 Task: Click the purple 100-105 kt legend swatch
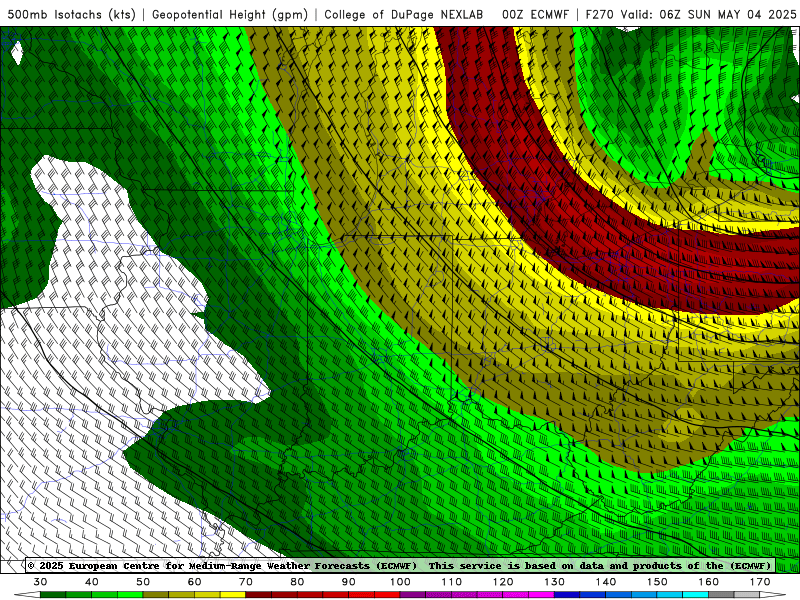coord(413,595)
